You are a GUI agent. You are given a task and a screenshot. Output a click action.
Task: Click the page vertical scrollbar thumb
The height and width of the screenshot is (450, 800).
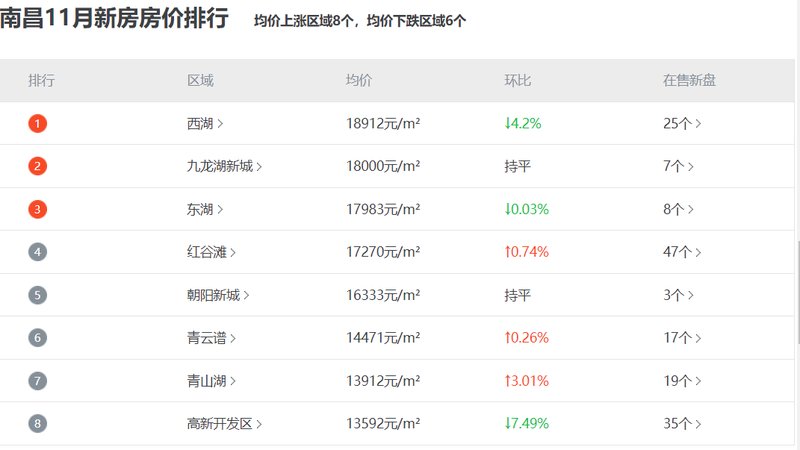coord(797,292)
